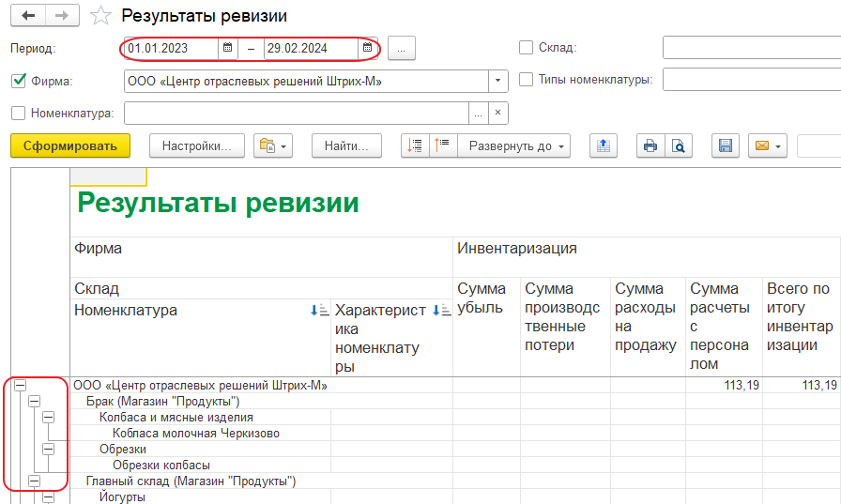Click the Сумма расчеты с персоналом header
This screenshot has height=504, width=841.
724,327
